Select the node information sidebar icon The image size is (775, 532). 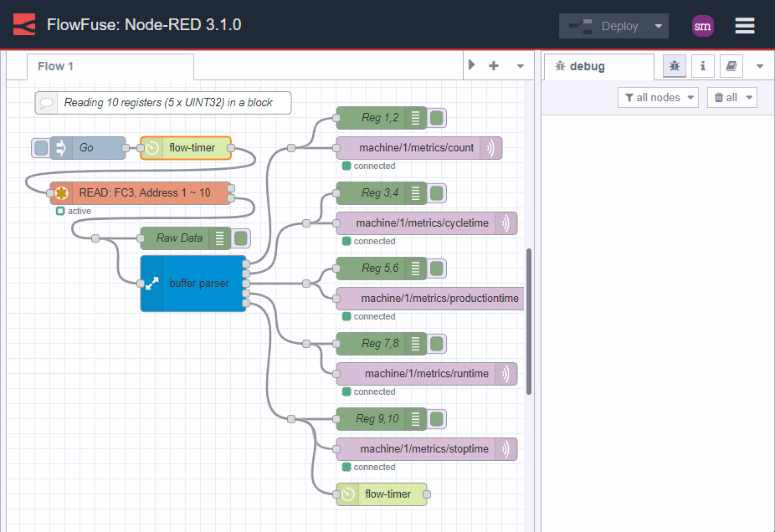[x=702, y=66]
